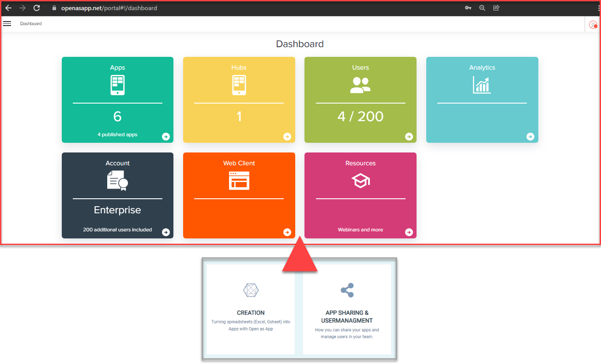Click the browser back arrow
The width and height of the screenshot is (601, 364).
pyautogui.click(x=8, y=8)
